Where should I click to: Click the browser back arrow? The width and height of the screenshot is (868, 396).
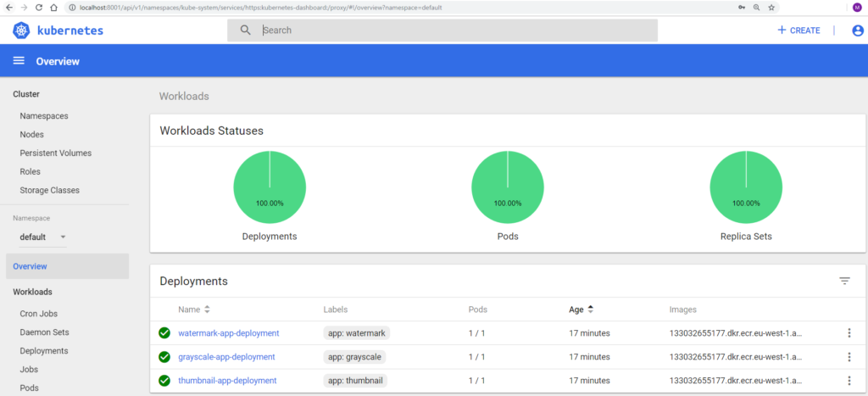pyautogui.click(x=8, y=8)
